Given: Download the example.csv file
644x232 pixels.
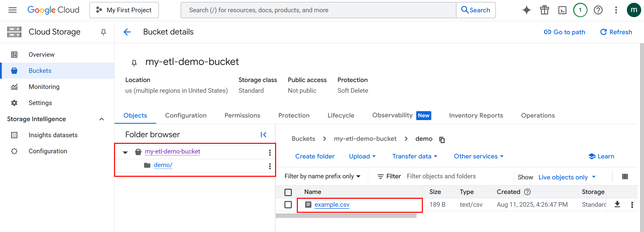Looking at the screenshot, I should tap(617, 204).
